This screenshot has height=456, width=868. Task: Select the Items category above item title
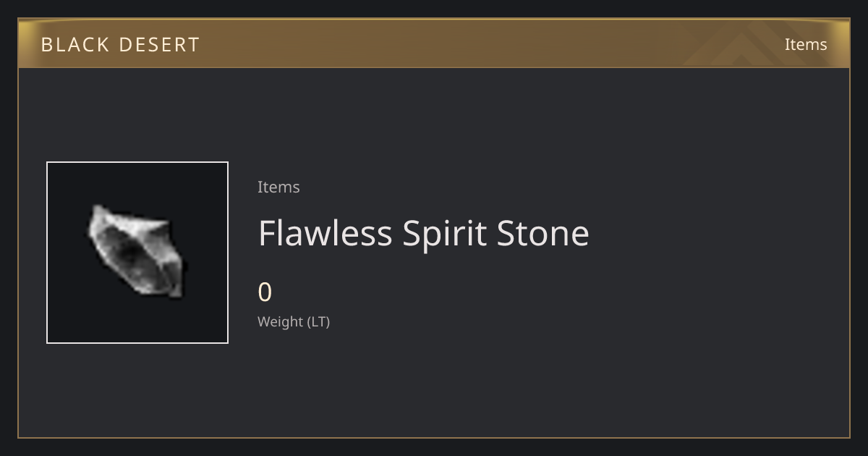tap(278, 187)
